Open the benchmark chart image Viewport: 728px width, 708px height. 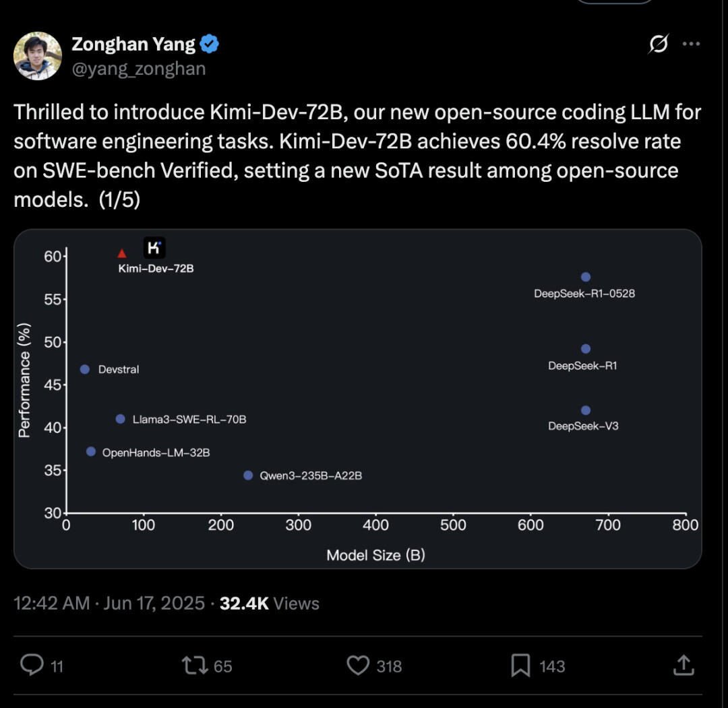tap(357, 399)
